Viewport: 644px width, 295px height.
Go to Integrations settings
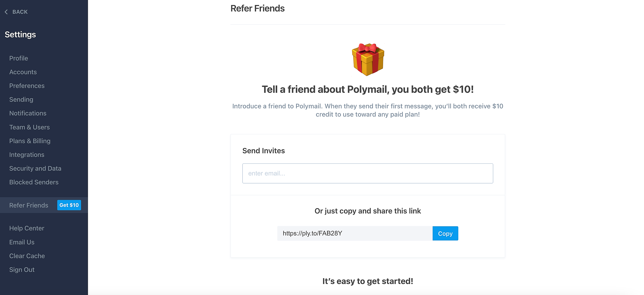(x=27, y=155)
